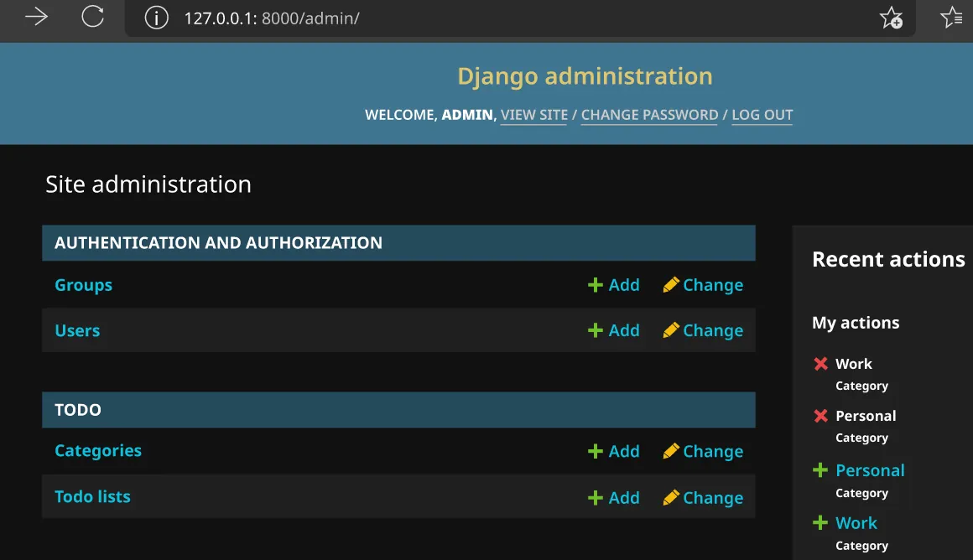973x560 pixels.
Task: Click the pencil icon to change Todo lists
Action: (x=671, y=497)
